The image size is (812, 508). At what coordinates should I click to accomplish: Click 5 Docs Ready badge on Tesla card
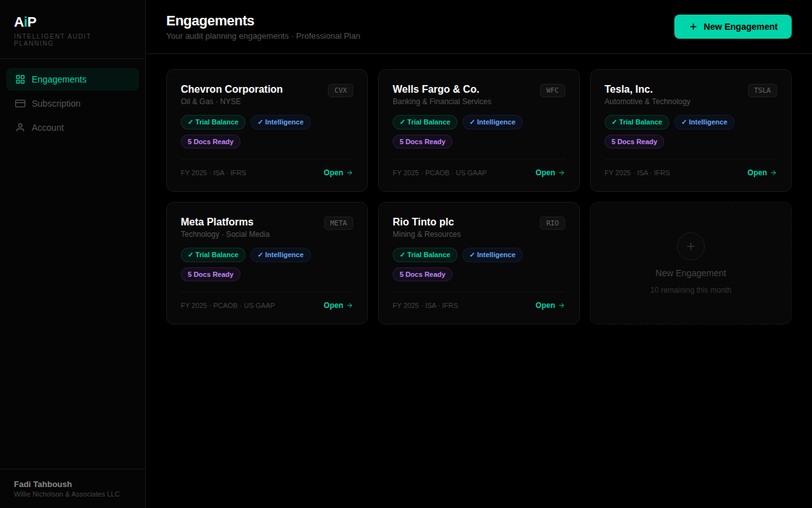coord(634,142)
